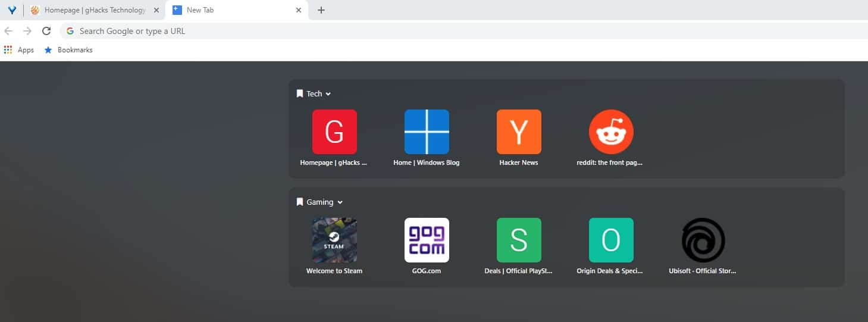This screenshot has width=868, height=322.
Task: Click the 'Homepage | gHacks ...' label
Action: [334, 162]
